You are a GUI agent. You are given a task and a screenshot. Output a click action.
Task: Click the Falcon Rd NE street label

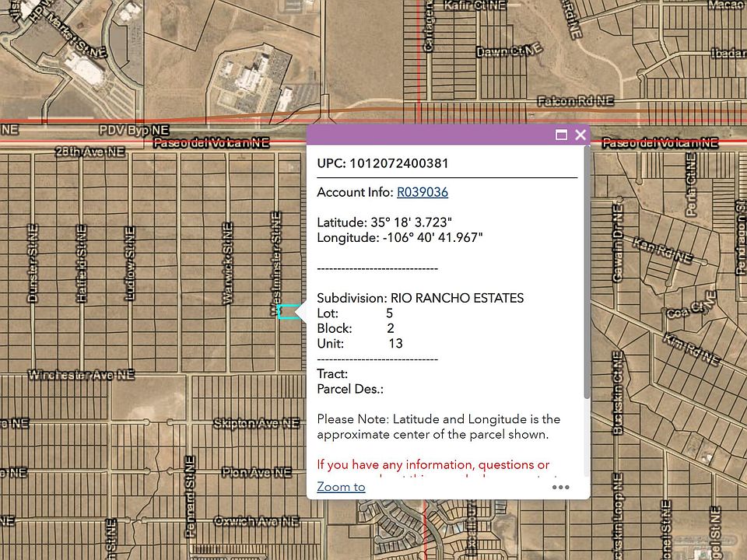pos(576,100)
